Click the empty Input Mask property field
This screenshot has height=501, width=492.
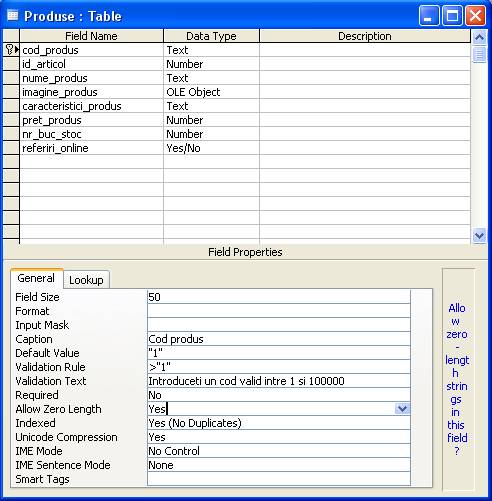tap(279, 325)
